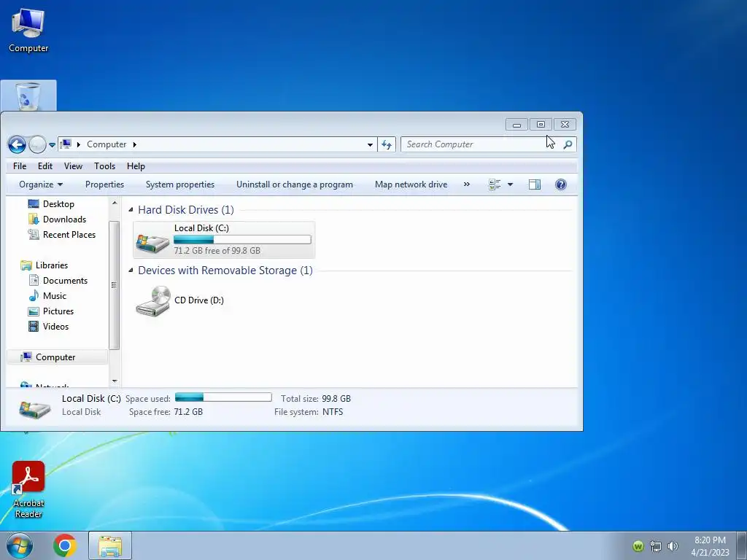The image size is (747, 560).
Task: Click the Acrobat Reader desktop shortcut
Action: point(28,490)
